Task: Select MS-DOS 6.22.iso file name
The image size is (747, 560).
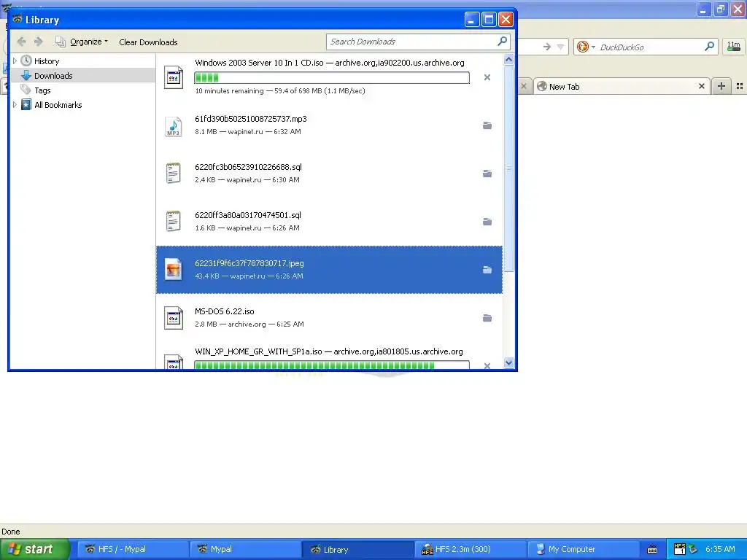Action: click(x=225, y=311)
